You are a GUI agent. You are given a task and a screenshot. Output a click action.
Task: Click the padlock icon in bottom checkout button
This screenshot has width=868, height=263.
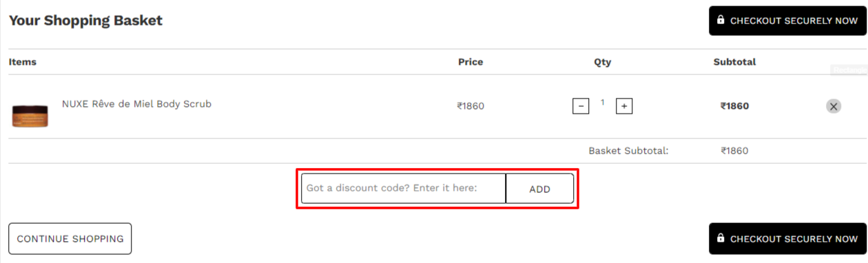coord(721,238)
